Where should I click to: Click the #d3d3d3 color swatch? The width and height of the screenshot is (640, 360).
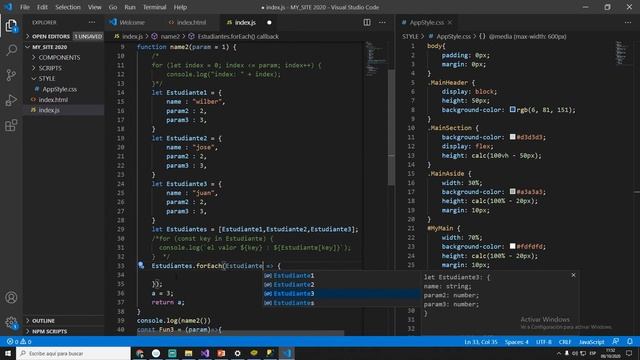click(513, 137)
